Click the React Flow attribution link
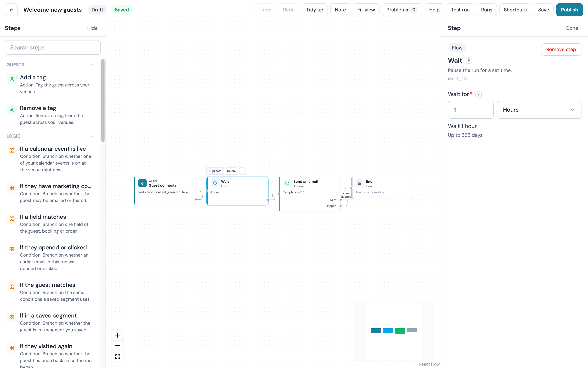Image resolution: width=588 pixels, height=368 pixels. pos(429,364)
